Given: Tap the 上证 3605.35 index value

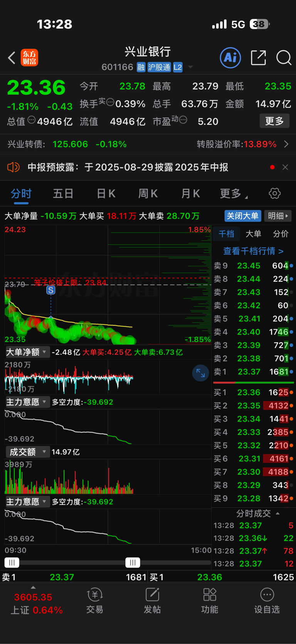Looking at the screenshot, I should [x=33, y=597].
